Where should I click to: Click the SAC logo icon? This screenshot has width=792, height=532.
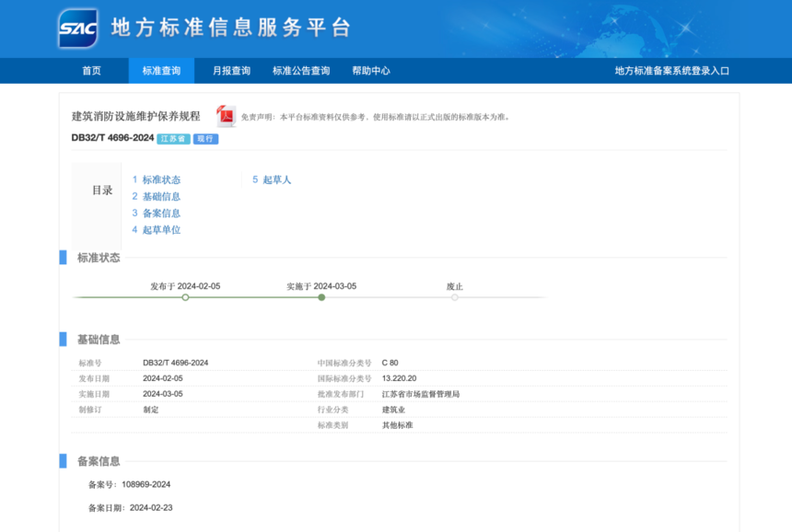77,29
